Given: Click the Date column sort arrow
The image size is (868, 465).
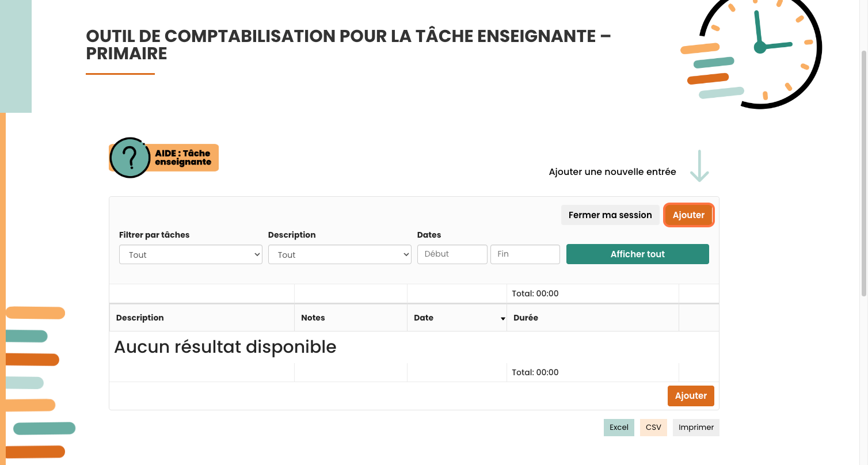Looking at the screenshot, I should click(x=502, y=319).
